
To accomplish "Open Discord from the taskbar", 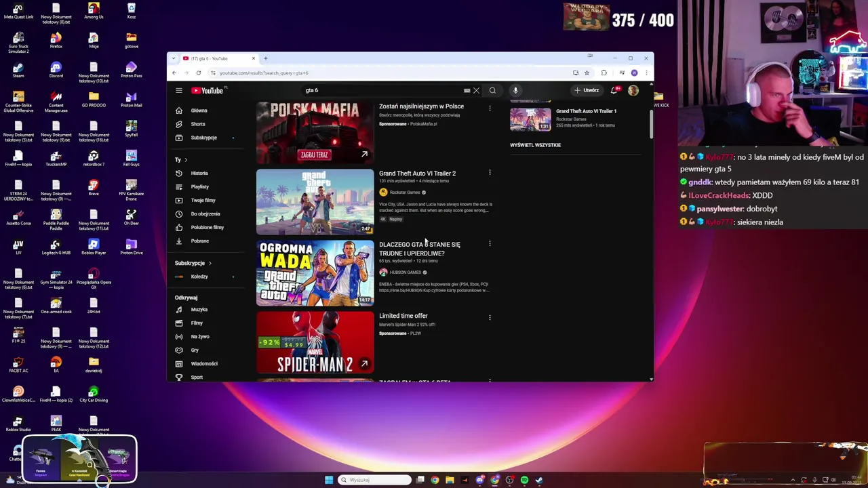I will click(479, 480).
